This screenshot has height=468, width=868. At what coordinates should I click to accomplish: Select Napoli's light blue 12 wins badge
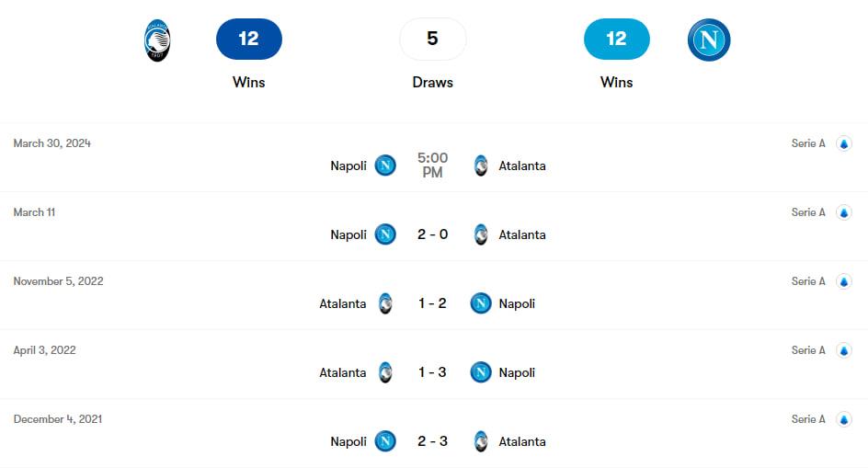616,39
